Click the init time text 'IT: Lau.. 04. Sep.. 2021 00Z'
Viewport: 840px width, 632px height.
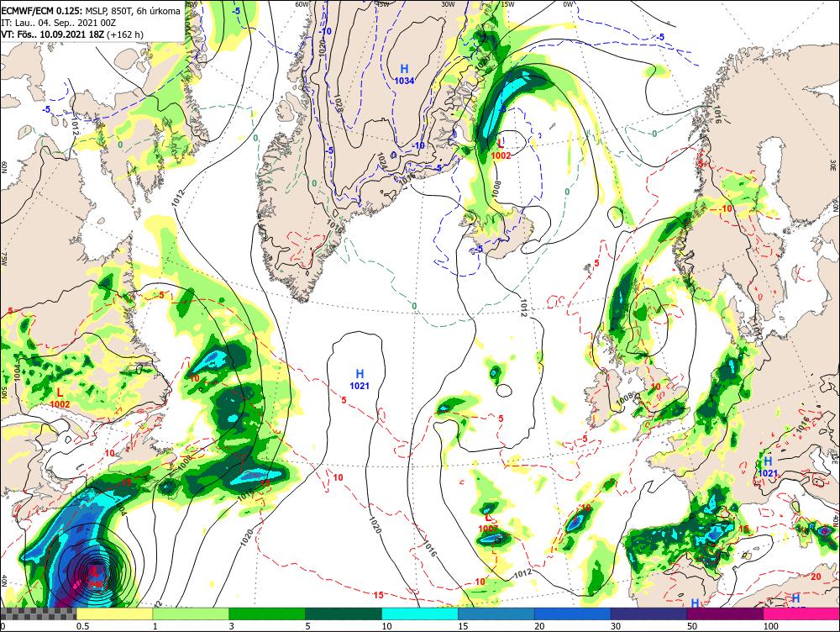click(59, 23)
